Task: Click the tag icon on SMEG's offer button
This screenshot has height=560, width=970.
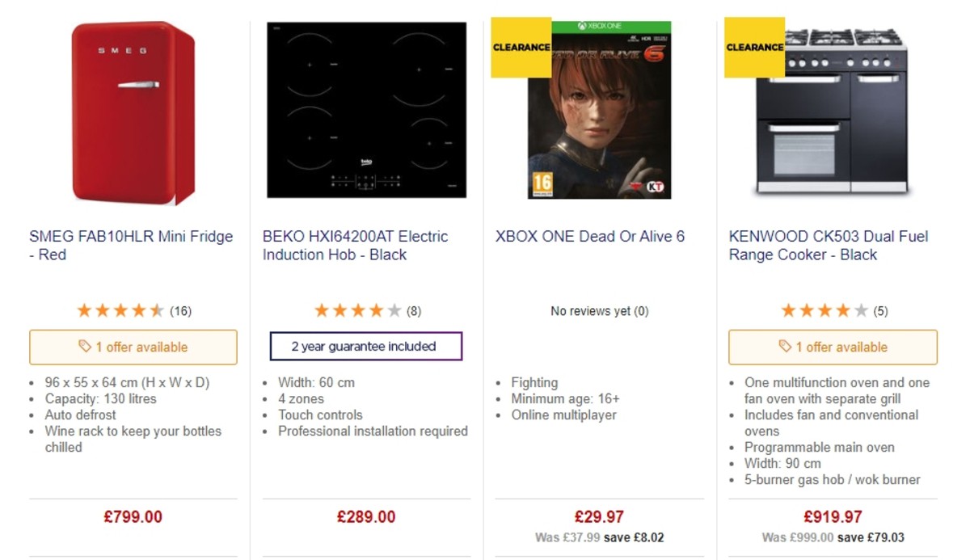Action: click(x=85, y=347)
